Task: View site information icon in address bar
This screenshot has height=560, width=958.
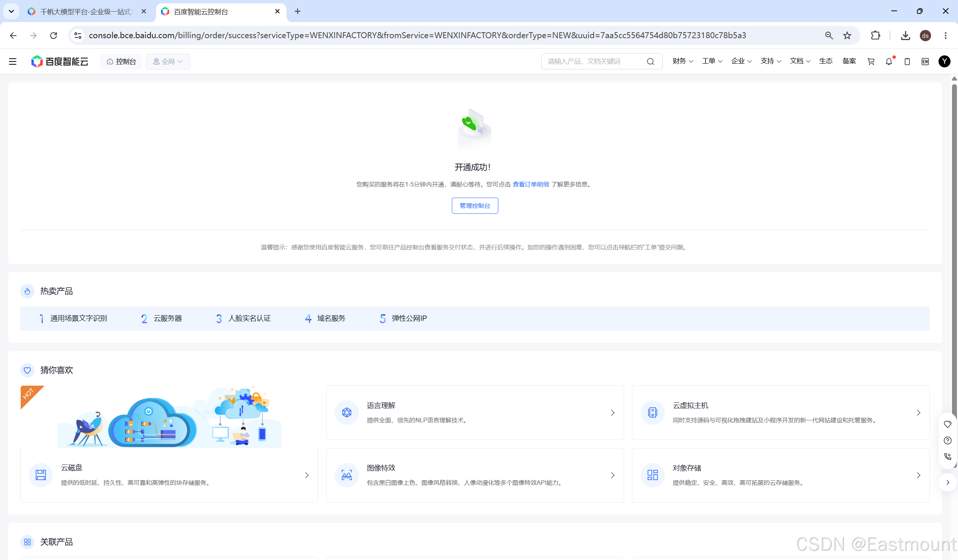Action: tap(78, 35)
